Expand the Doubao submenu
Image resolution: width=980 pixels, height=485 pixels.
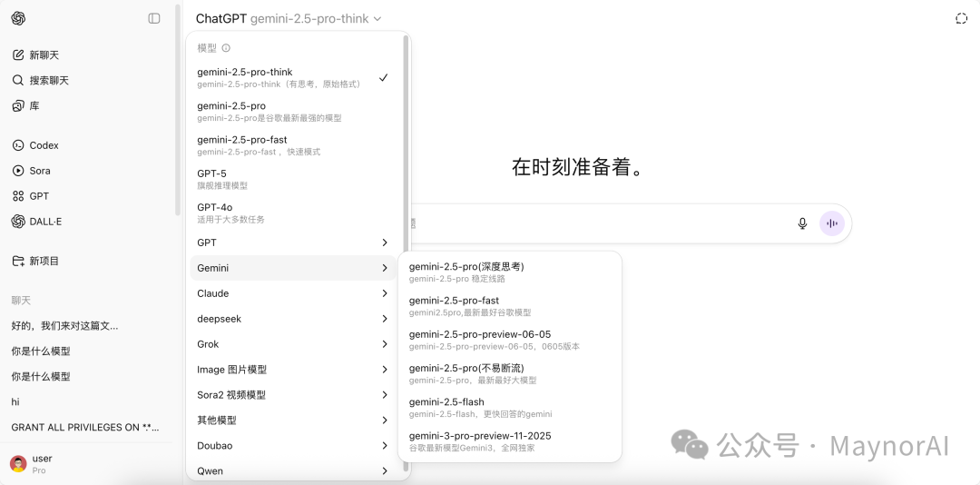coord(293,446)
